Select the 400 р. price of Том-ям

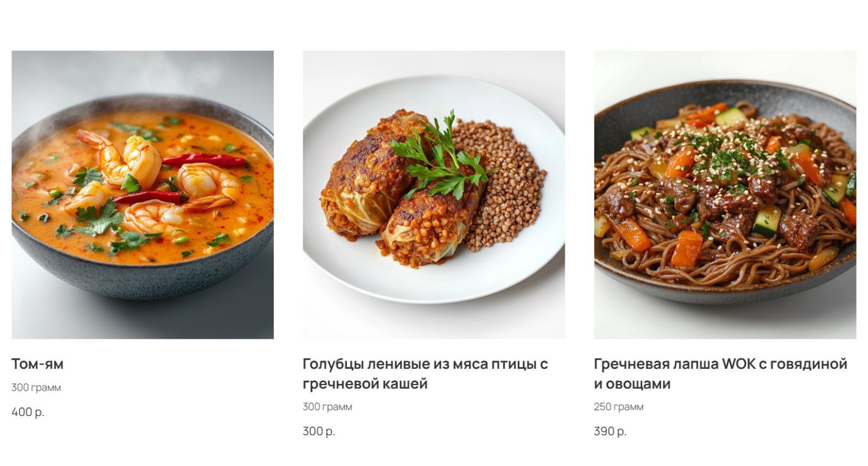pyautogui.click(x=28, y=412)
